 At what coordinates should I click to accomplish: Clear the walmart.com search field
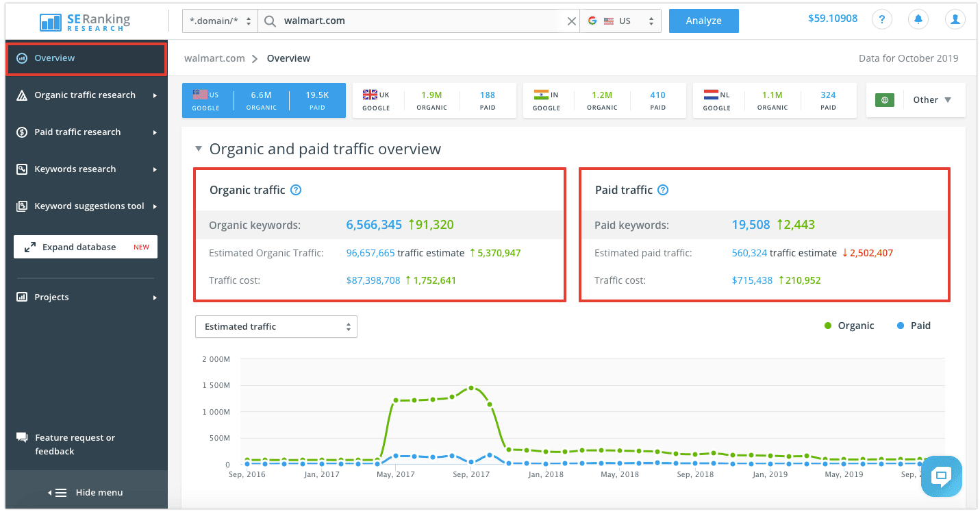[571, 21]
